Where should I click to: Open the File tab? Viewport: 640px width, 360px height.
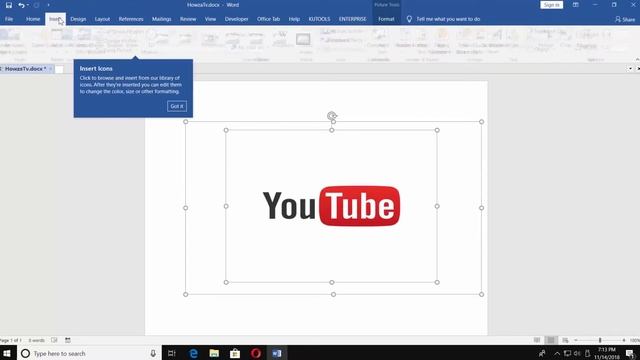pos(9,19)
